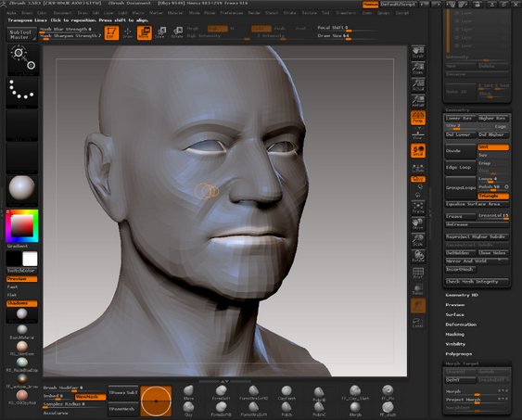Viewport: 522px width, 420px height.
Task: Disable the Shadows render option
Action: [21, 303]
